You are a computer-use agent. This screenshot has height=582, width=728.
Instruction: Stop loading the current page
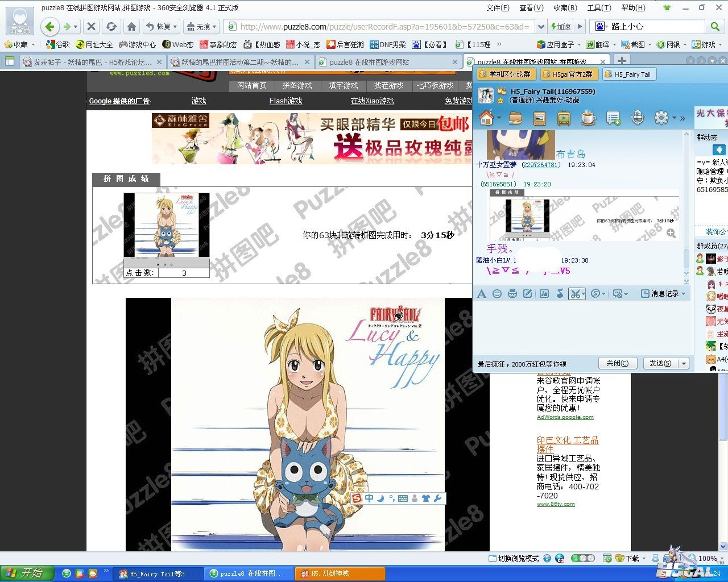pyautogui.click(x=91, y=27)
